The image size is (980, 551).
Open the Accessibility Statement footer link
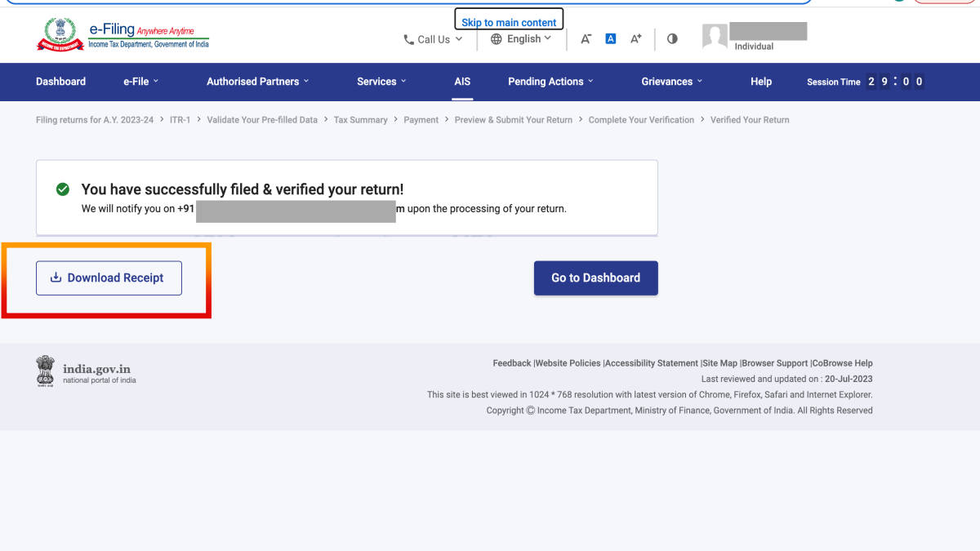(651, 363)
